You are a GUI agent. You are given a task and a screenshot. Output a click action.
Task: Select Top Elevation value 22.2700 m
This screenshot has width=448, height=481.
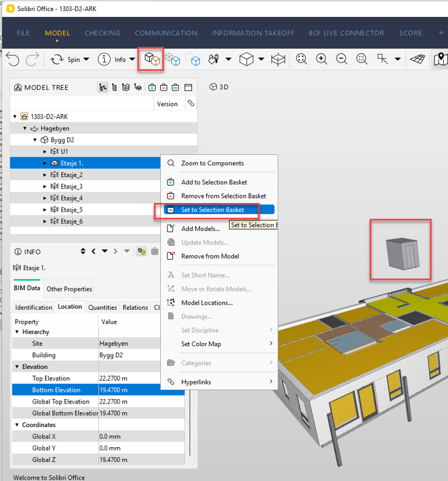pos(113,379)
